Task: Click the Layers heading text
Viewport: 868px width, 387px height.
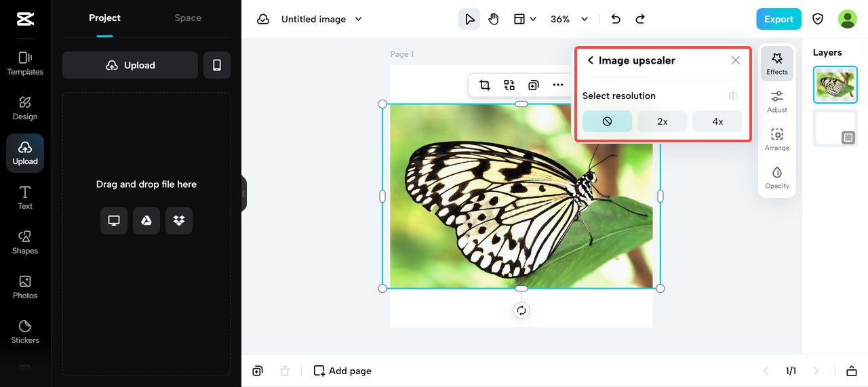Action: [x=827, y=52]
